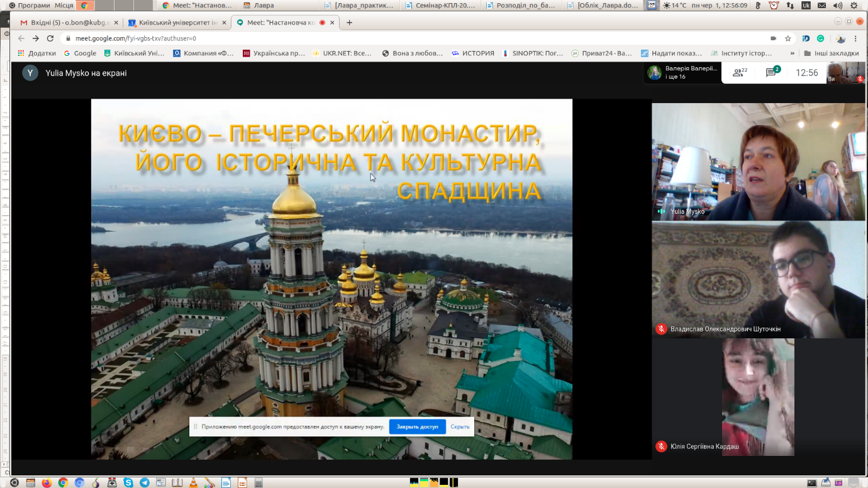Bookmark this page with the star icon
The height and width of the screenshot is (488, 868).
coord(787,38)
